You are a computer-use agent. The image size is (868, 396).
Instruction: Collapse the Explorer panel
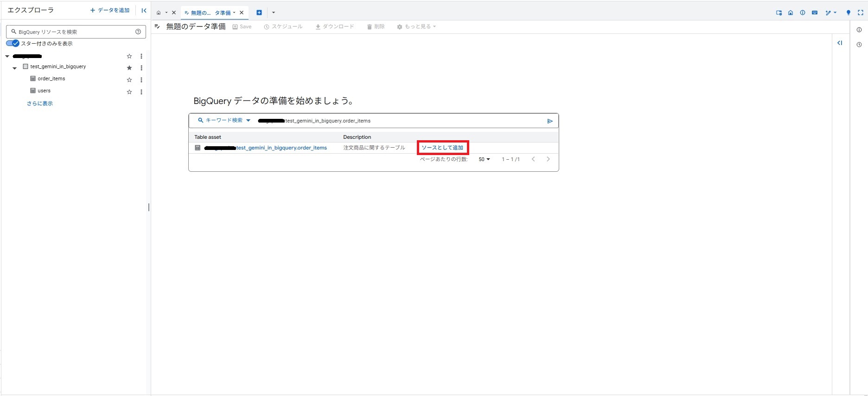(144, 10)
